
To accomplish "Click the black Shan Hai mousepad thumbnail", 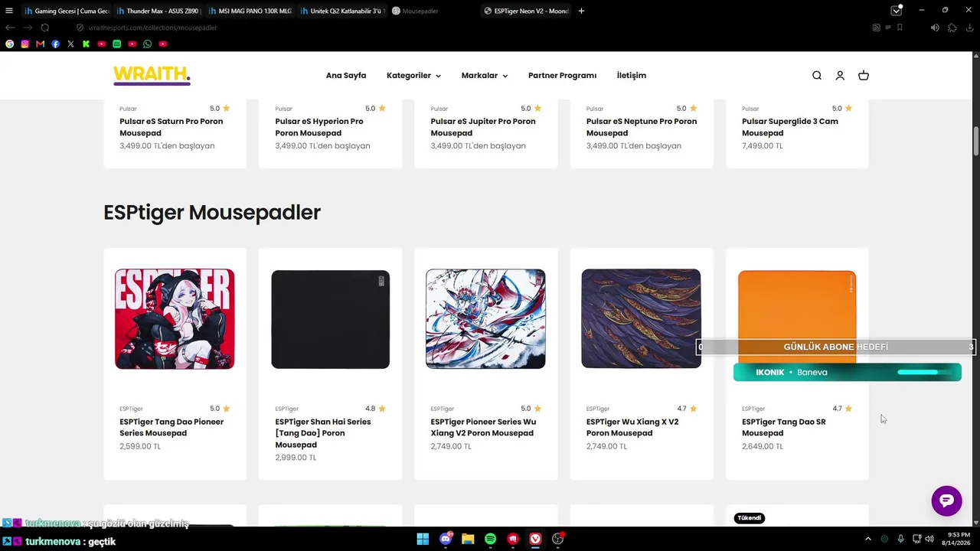I will coord(330,319).
